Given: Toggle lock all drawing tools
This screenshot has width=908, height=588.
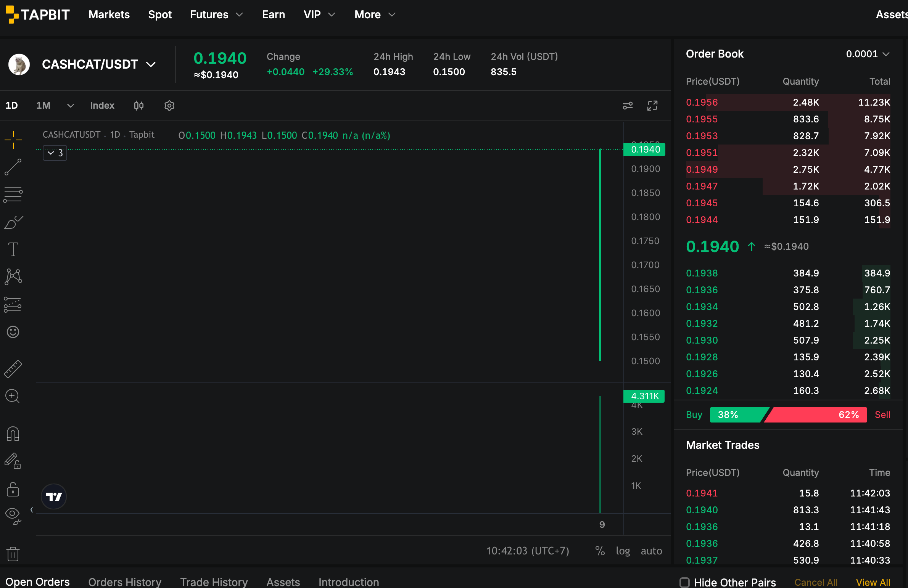Looking at the screenshot, I should [x=13, y=489].
